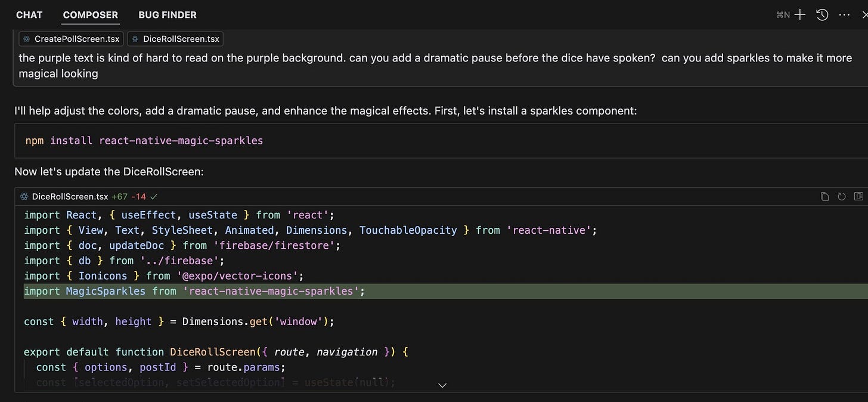Click the +67 added lines count
The width and height of the screenshot is (868, 402).
[120, 196]
